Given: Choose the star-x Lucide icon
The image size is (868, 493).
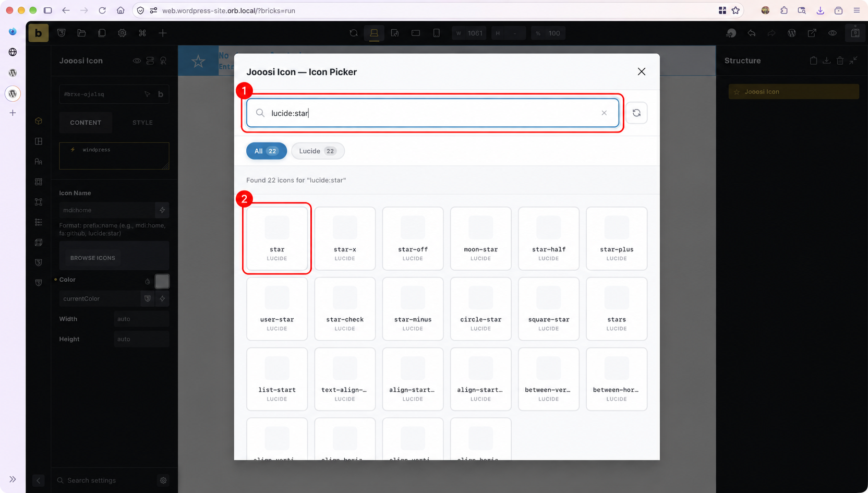Looking at the screenshot, I should [x=345, y=238].
